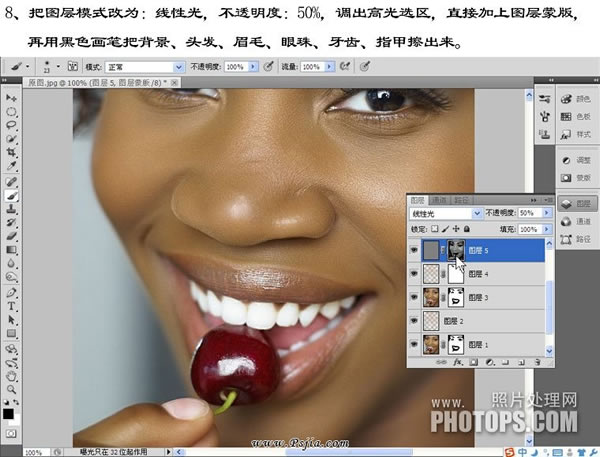This screenshot has width=600, height=457.
Task: Switch to the 图层 tab in panel
Action: tap(417, 200)
